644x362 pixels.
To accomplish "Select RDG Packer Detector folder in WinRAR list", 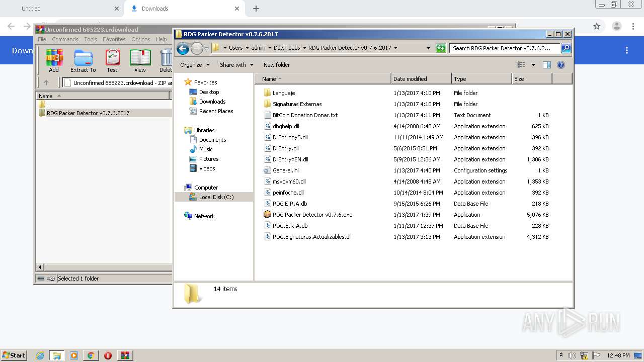I will click(x=88, y=113).
